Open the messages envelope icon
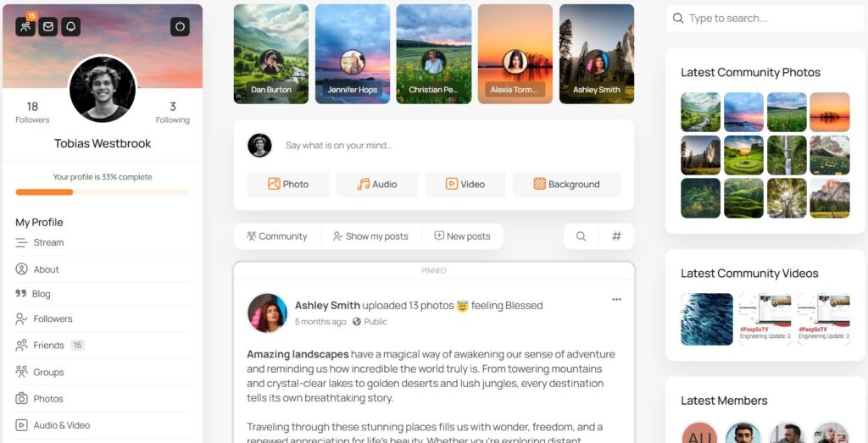 [x=47, y=26]
